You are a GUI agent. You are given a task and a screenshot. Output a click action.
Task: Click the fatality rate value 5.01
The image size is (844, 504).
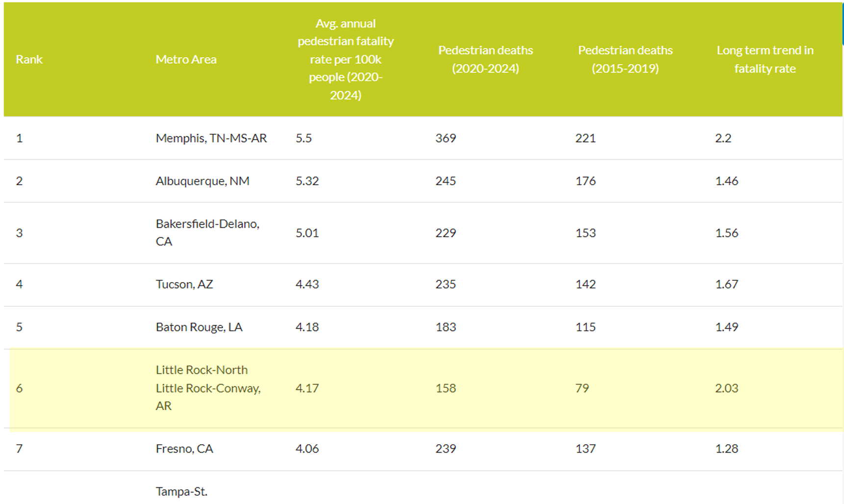[x=307, y=233]
